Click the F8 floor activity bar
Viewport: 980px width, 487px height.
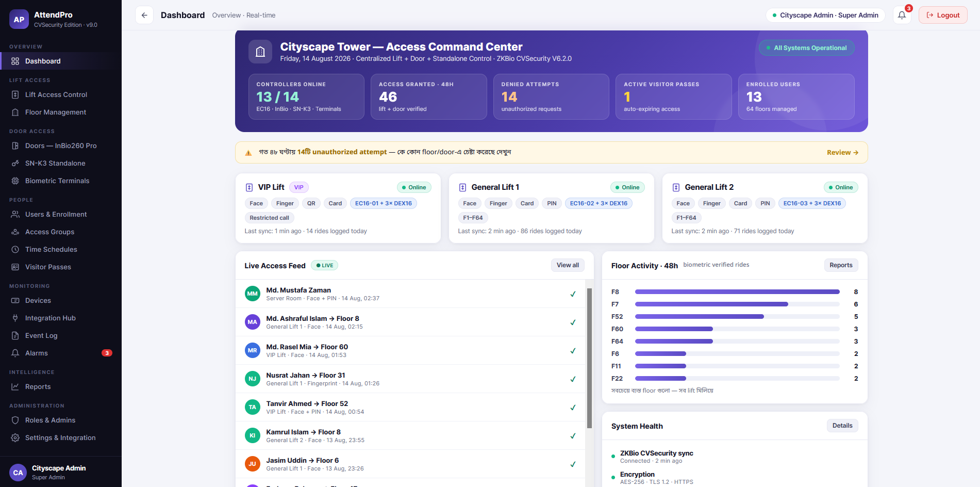pyautogui.click(x=737, y=292)
